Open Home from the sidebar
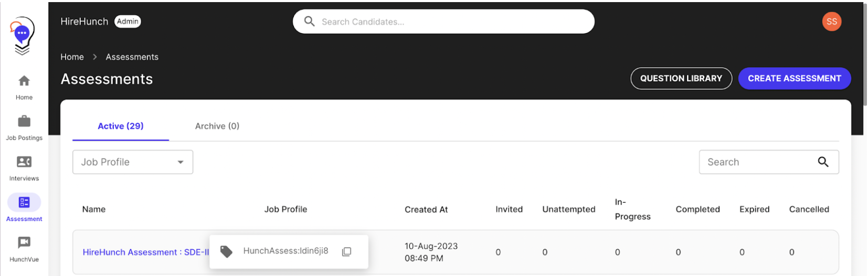Screen dimensions: 868x276 [24, 81]
